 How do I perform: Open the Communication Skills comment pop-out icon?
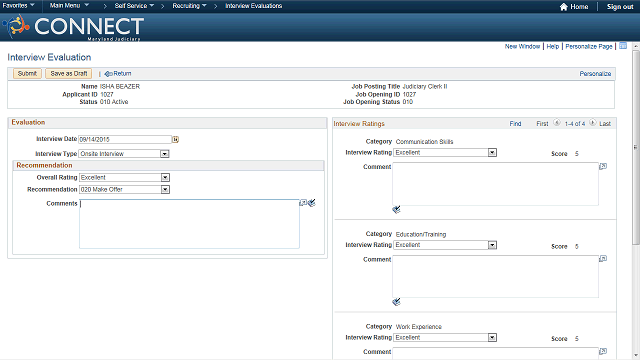pyautogui.click(x=603, y=166)
